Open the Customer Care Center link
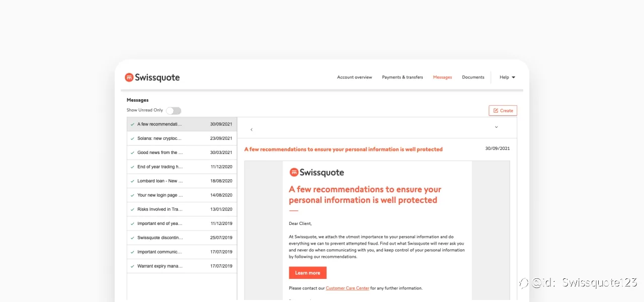 [347, 288]
